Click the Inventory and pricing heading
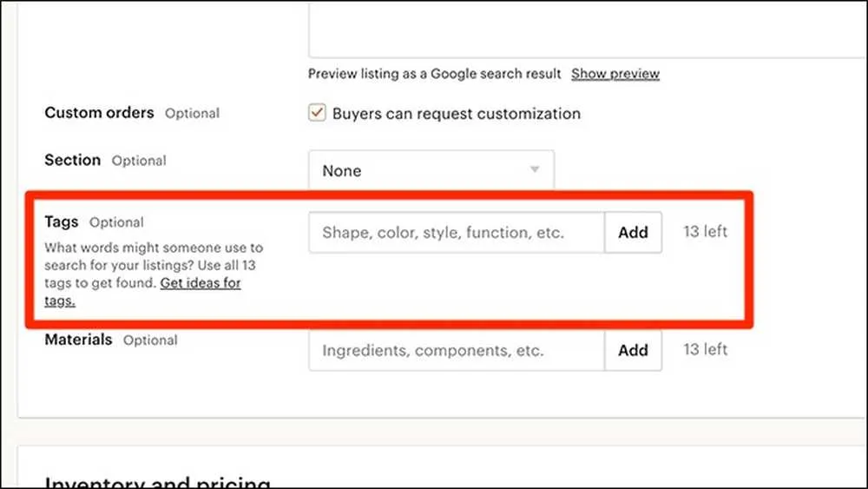 click(x=157, y=482)
